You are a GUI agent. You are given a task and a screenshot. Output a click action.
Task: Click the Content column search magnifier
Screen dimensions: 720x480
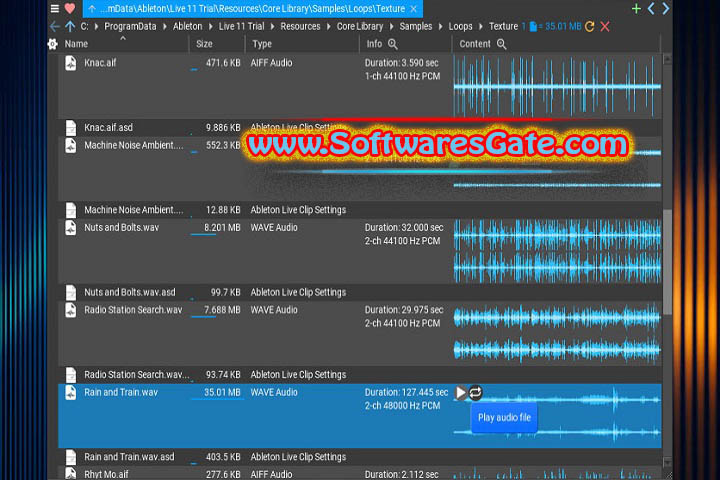501,44
